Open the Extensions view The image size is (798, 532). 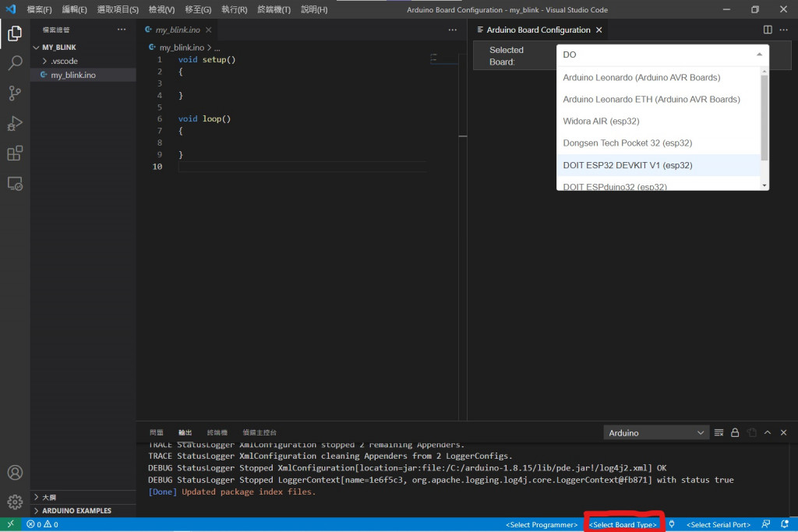15,153
